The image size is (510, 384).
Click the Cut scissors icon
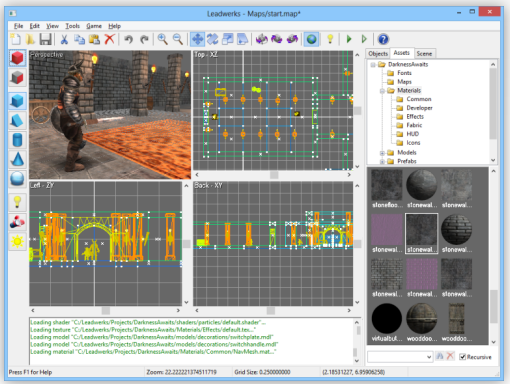[x=64, y=39]
